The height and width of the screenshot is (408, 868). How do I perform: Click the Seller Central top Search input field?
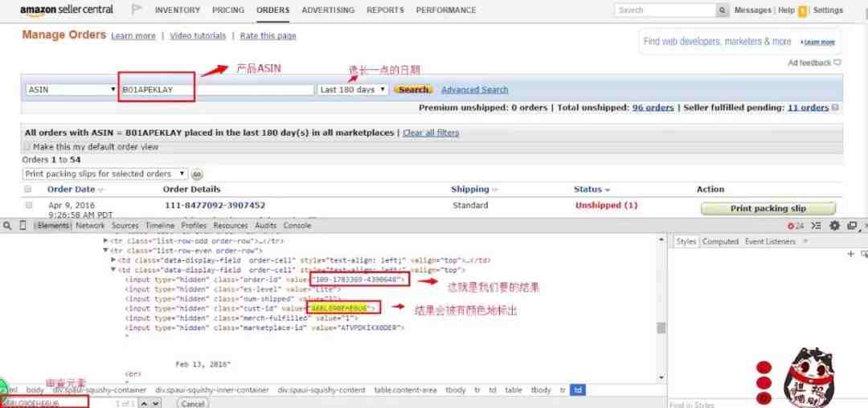665,10
